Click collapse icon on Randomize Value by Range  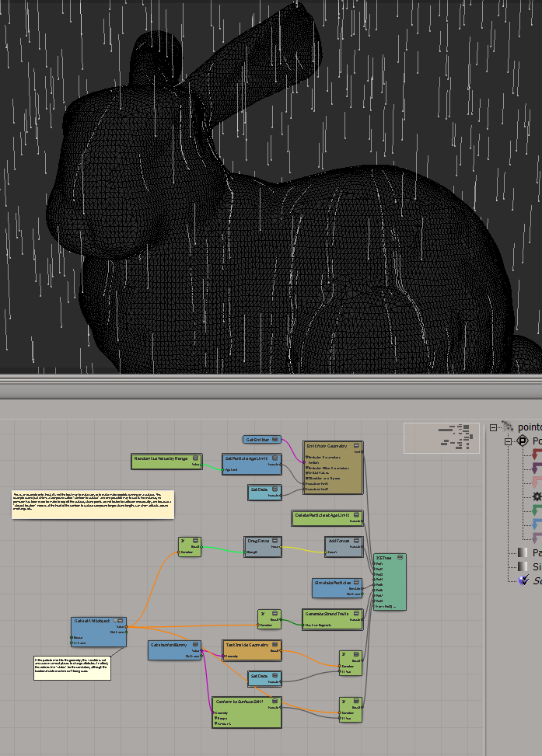pos(195,459)
